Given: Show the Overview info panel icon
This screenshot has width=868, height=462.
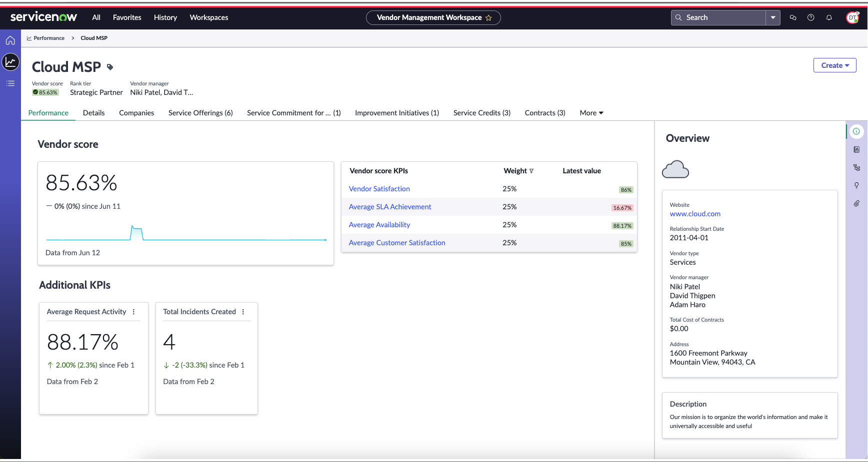Looking at the screenshot, I should (856, 131).
